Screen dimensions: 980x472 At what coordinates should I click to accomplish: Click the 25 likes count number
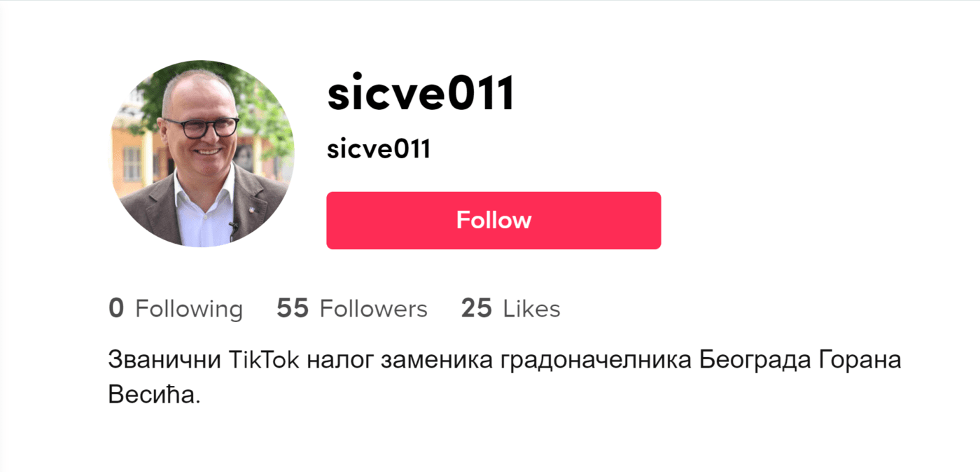(477, 309)
